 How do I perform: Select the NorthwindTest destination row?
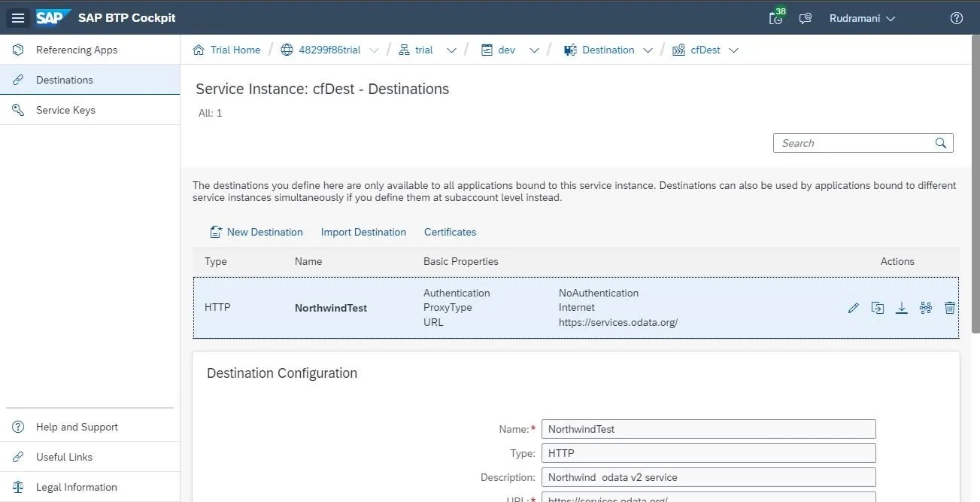point(451,307)
